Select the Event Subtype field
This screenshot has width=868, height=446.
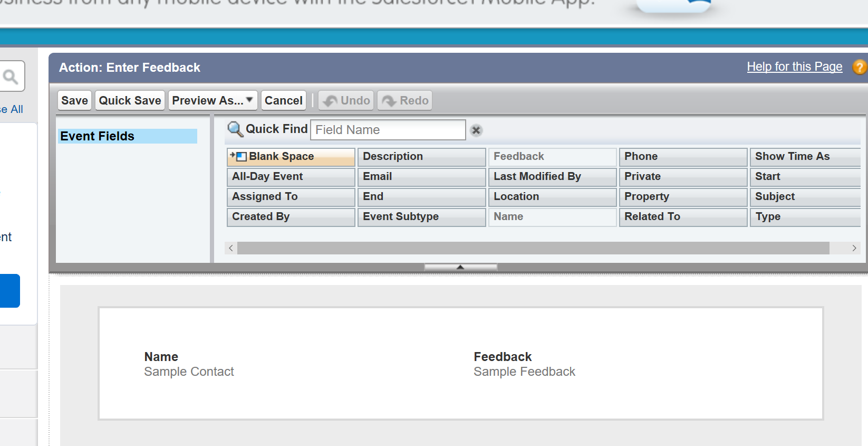422,217
